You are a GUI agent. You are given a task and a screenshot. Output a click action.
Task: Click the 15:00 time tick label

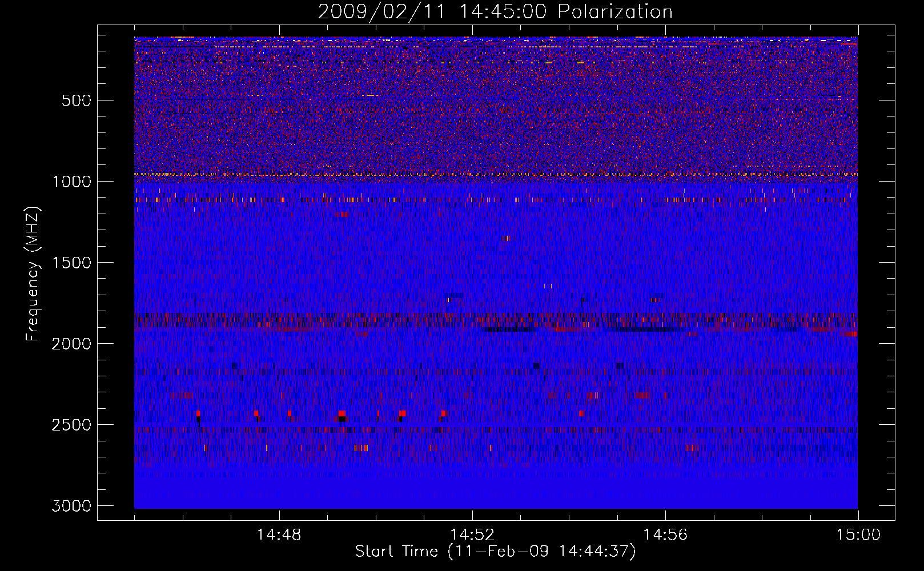click(858, 535)
